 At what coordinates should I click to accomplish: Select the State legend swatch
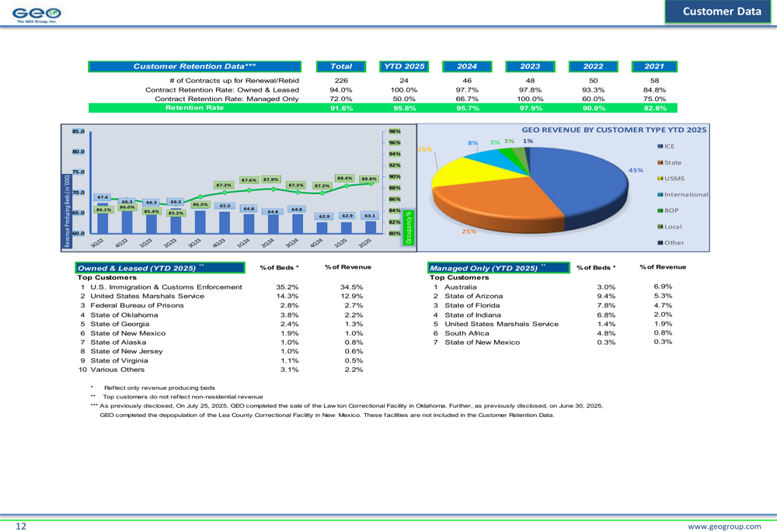[660, 162]
